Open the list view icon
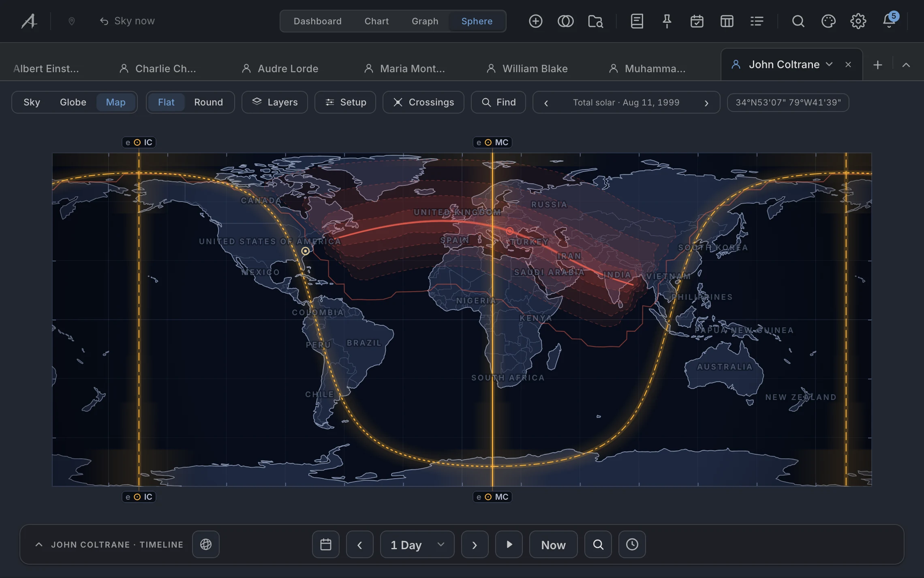The image size is (924, 578). tap(757, 21)
